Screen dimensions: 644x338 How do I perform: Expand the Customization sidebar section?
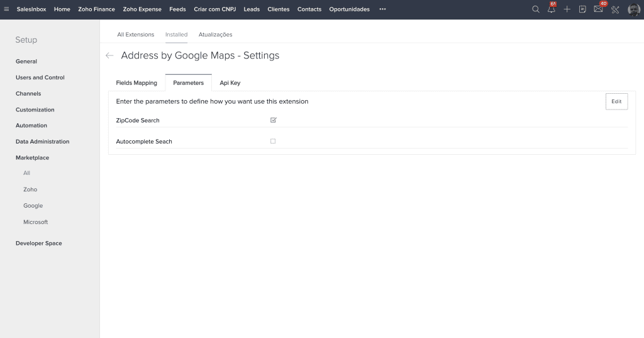tap(35, 110)
